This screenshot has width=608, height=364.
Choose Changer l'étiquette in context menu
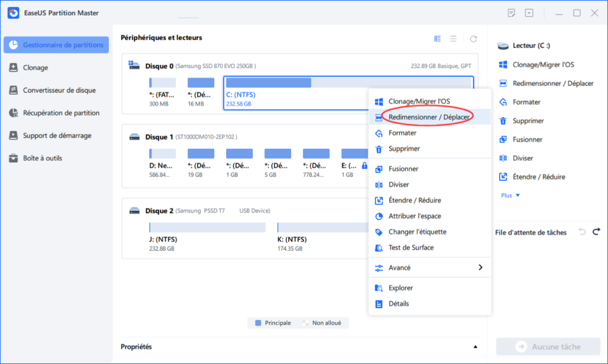tap(430, 232)
